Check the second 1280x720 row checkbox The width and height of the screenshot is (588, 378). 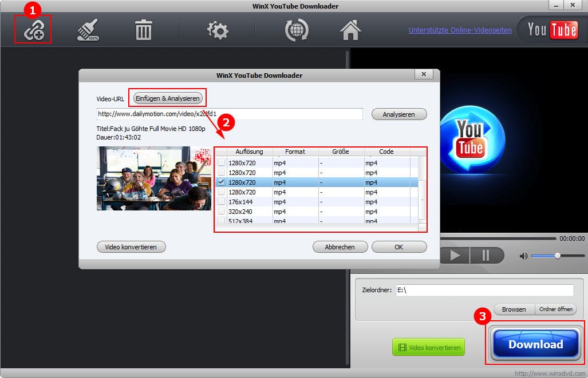click(221, 172)
